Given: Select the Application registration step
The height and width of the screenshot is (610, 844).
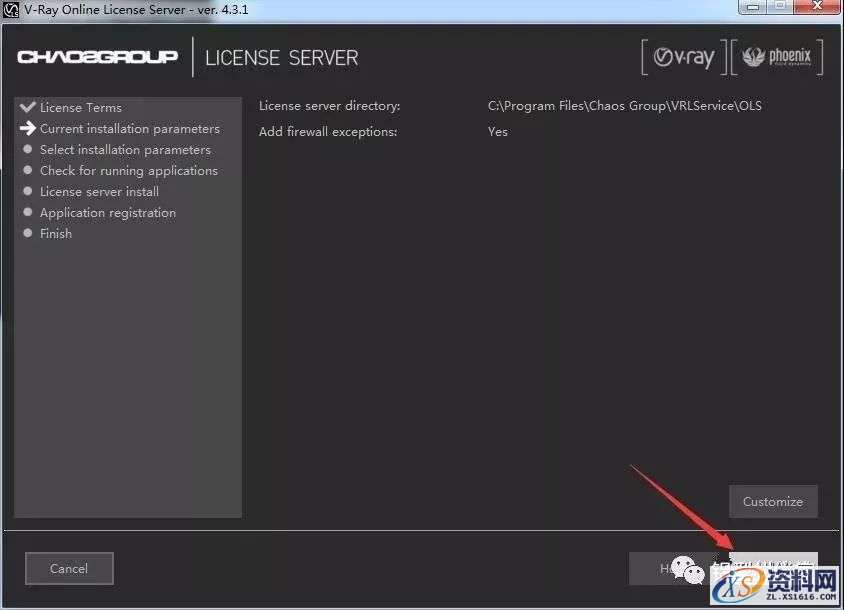Looking at the screenshot, I should [x=107, y=212].
